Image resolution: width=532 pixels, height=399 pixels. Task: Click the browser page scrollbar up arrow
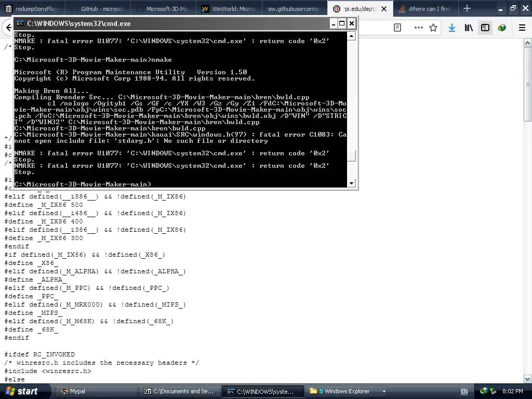pyautogui.click(x=528, y=43)
